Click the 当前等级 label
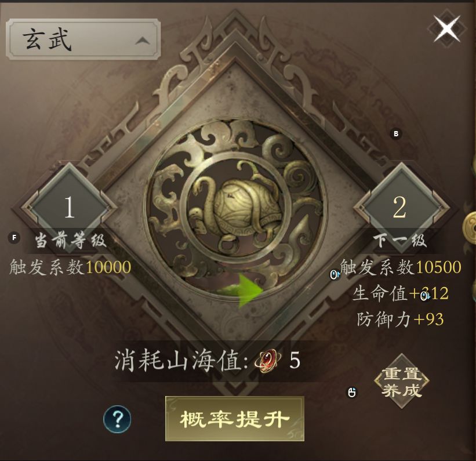Screen dimensions: 476x461 coord(70,241)
